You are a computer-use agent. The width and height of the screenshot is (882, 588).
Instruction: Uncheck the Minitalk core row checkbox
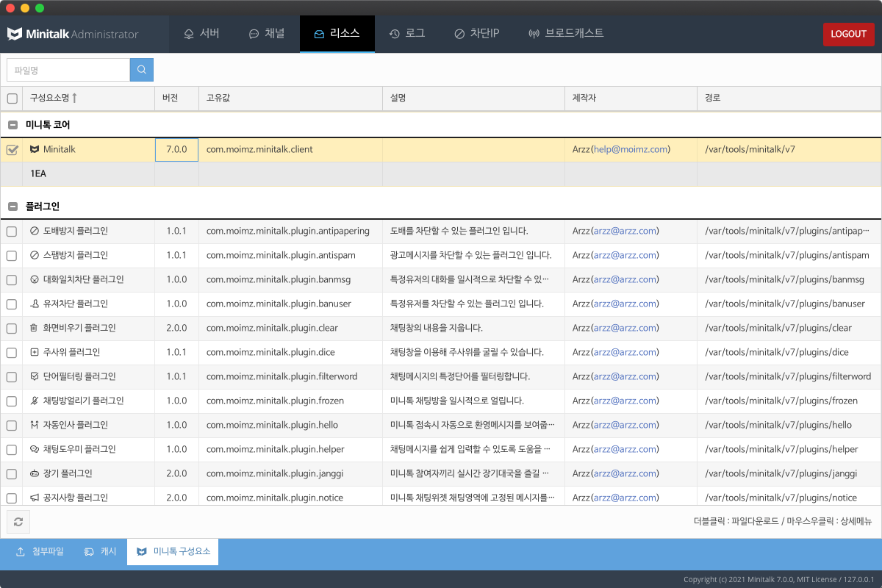click(x=12, y=149)
